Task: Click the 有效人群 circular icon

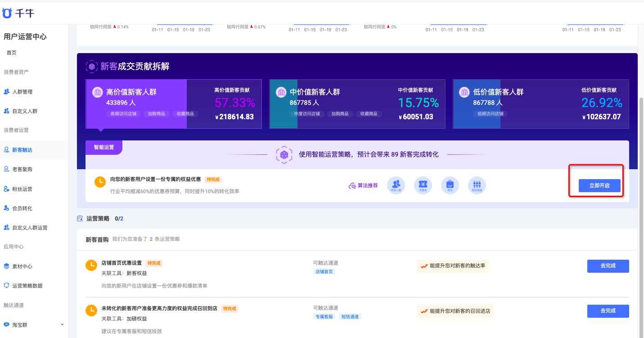Action: point(396,185)
